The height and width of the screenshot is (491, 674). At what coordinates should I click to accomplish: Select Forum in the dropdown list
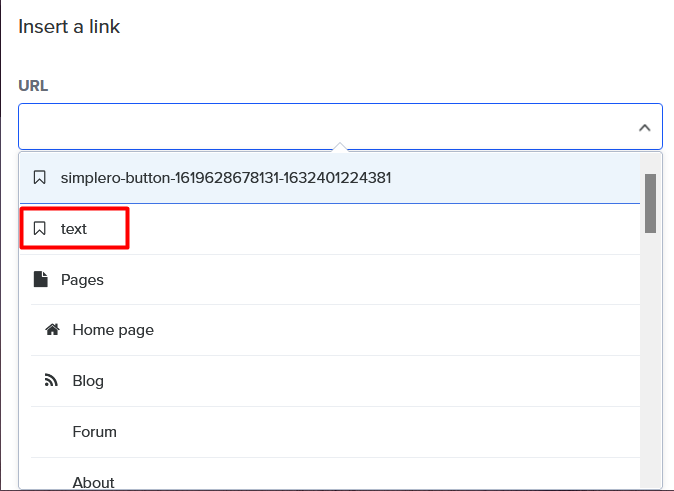tap(335, 432)
